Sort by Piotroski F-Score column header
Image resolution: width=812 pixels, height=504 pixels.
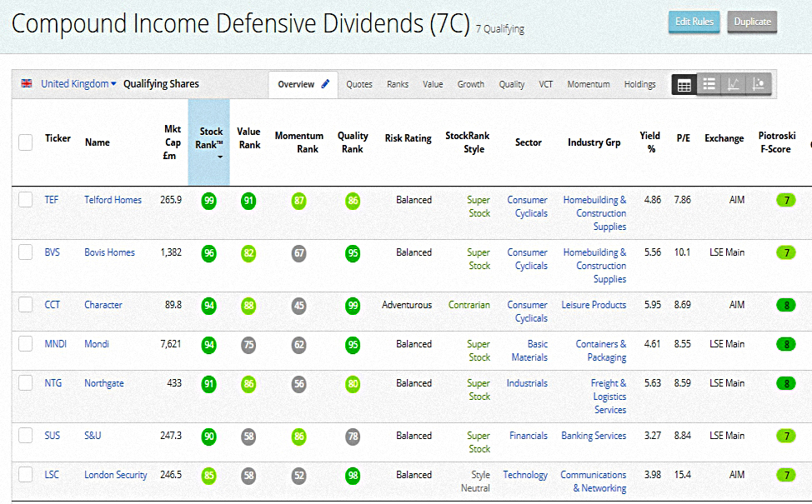pos(777,142)
